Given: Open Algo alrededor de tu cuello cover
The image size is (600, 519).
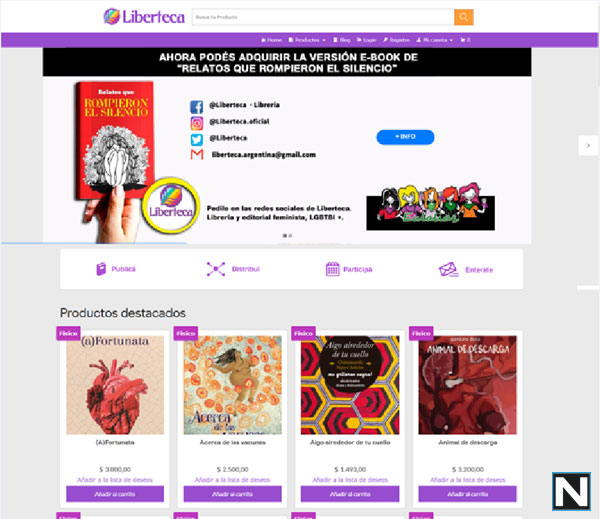Looking at the screenshot, I should pyautogui.click(x=350, y=385).
